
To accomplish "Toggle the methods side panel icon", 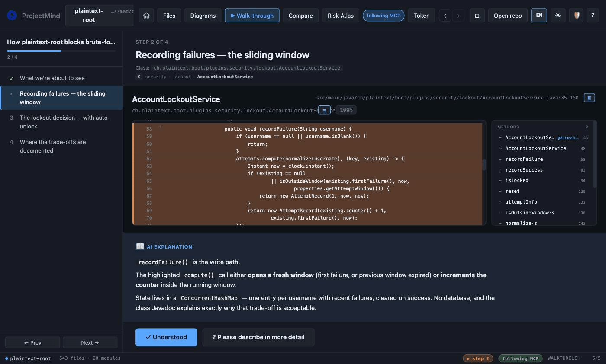I will [x=590, y=98].
